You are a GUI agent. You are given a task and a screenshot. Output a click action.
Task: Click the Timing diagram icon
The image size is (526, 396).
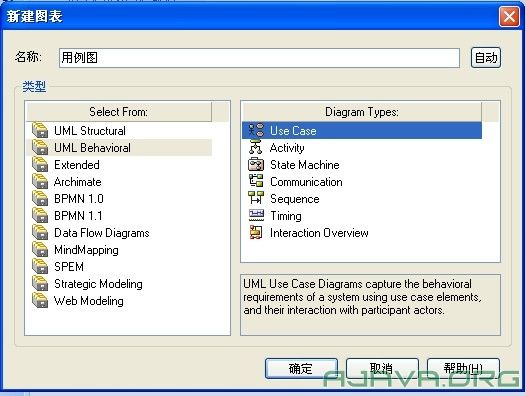pos(256,215)
